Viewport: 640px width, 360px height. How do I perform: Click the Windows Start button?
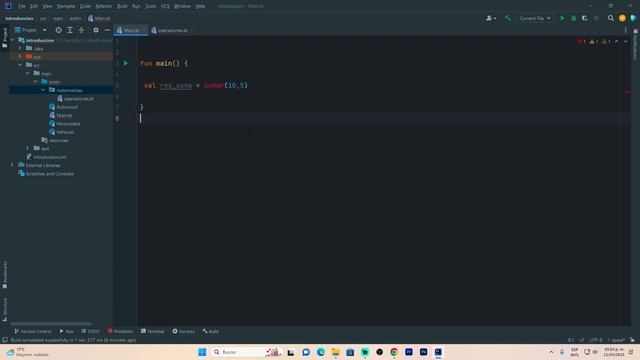point(202,352)
